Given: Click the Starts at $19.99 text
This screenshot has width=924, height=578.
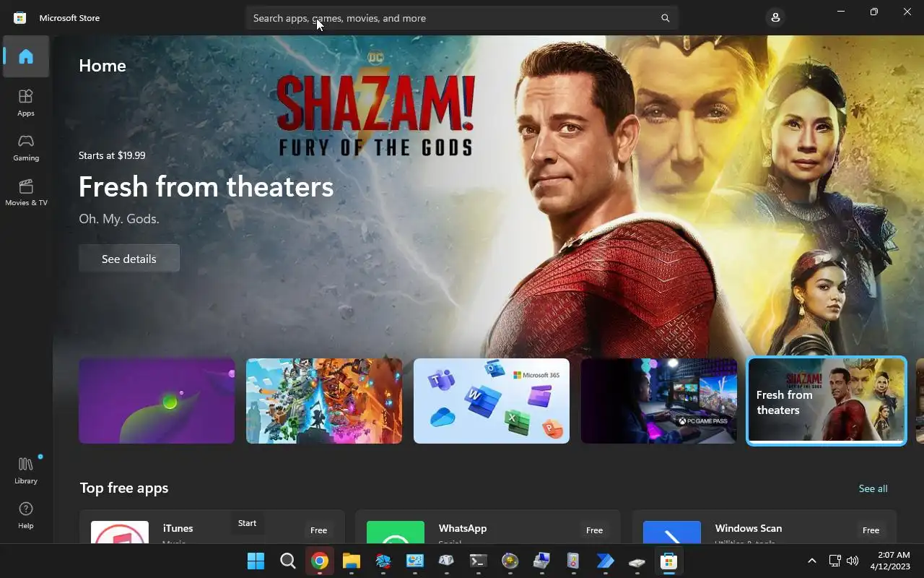Looking at the screenshot, I should coord(112,155).
